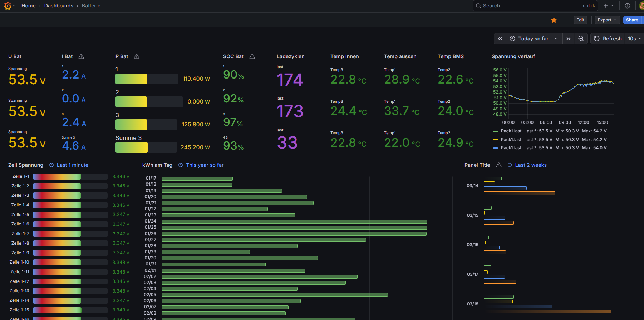Toggle green Pack1.last legend series
The width and height of the screenshot is (644, 320).
coord(511,131)
